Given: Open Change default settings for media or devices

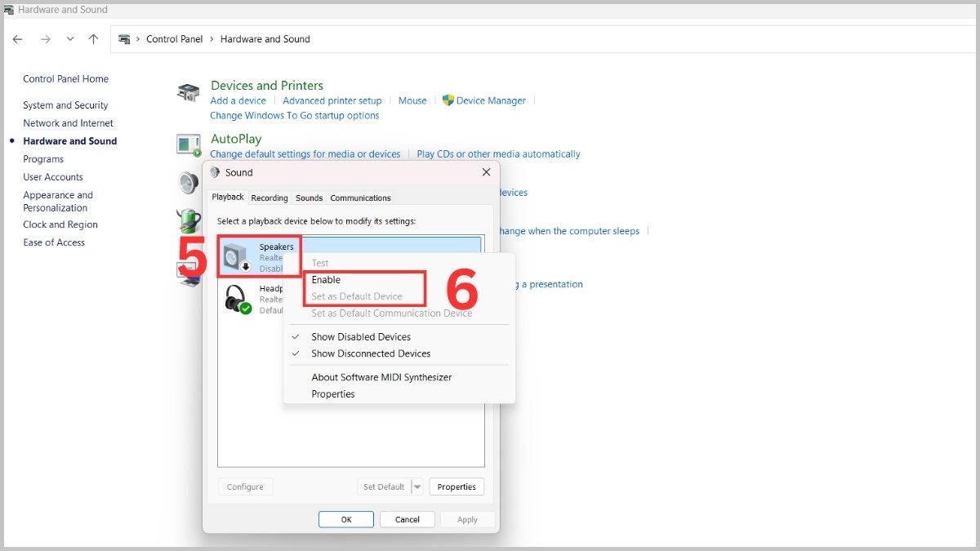Looking at the screenshot, I should pyautogui.click(x=305, y=153).
